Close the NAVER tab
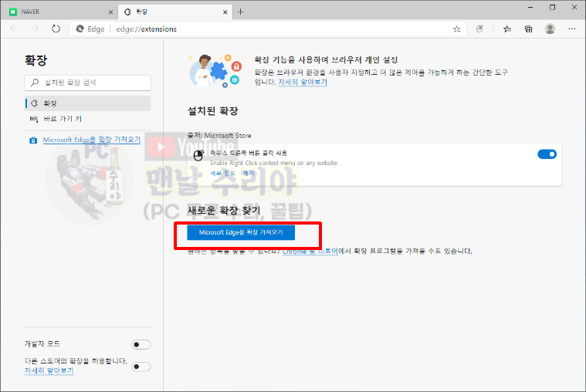 110,12
